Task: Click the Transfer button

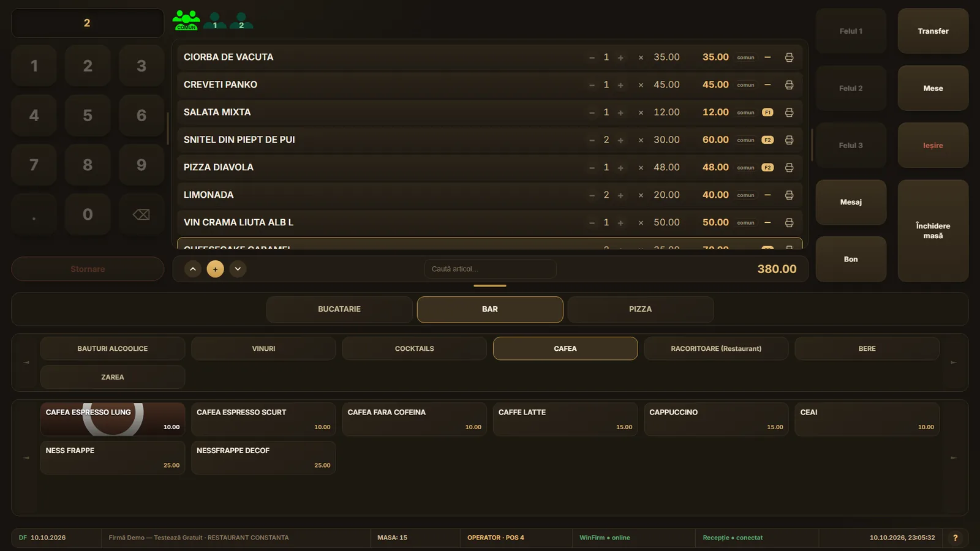Action: pos(933,31)
